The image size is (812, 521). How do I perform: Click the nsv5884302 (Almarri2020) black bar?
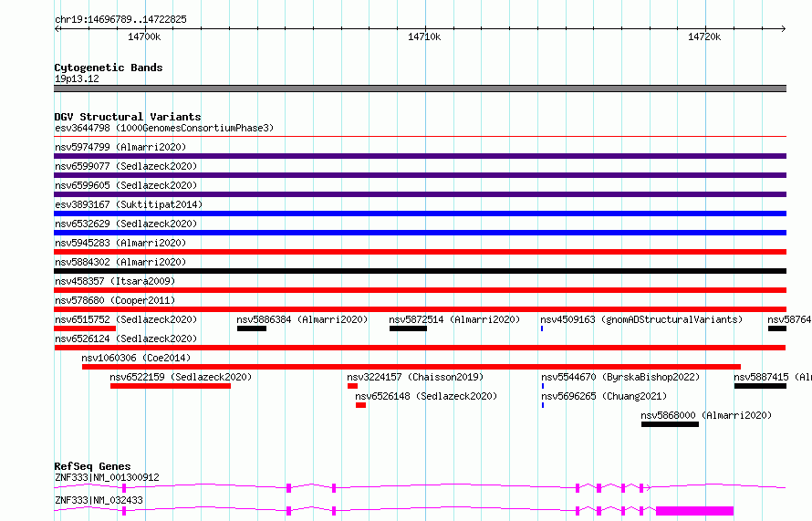pos(420,271)
